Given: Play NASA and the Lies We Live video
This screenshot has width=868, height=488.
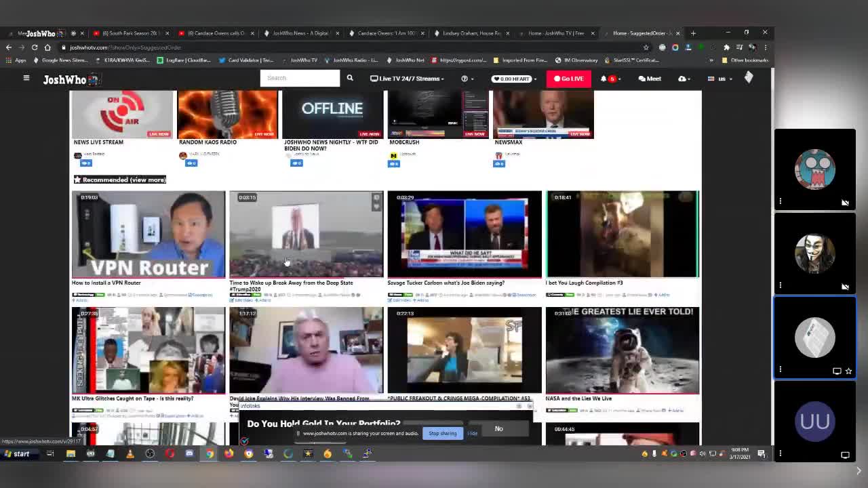Looking at the screenshot, I should pyautogui.click(x=623, y=350).
